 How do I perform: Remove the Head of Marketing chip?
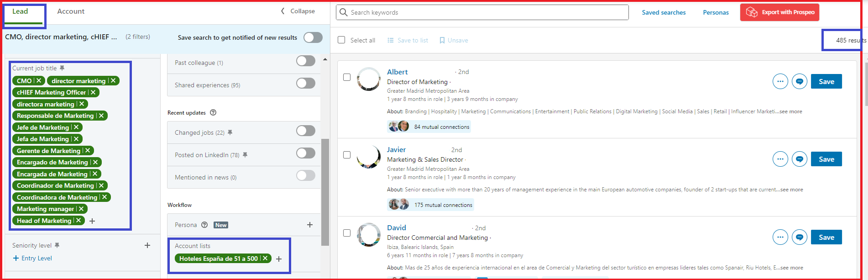[78, 221]
